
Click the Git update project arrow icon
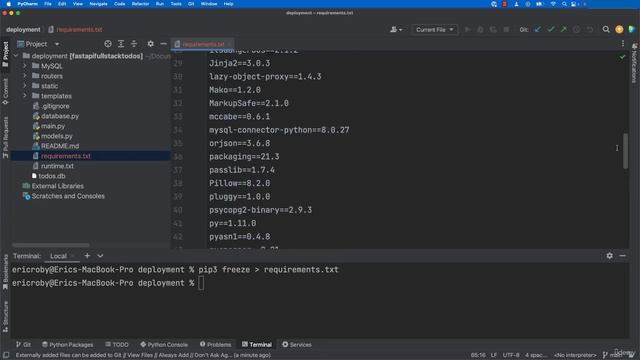click(538, 29)
